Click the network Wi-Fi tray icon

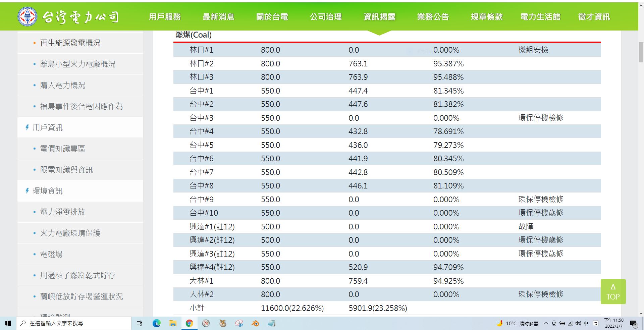coord(571,324)
